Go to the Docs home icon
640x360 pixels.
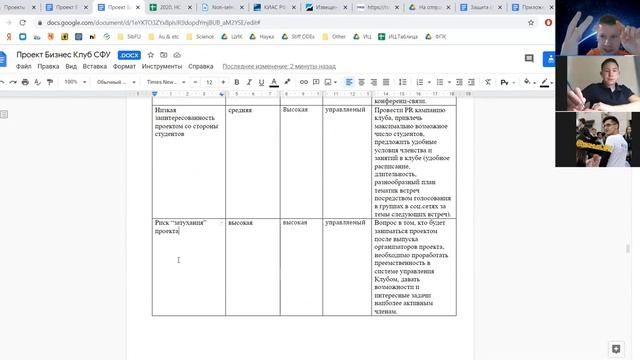[x=3, y=59]
